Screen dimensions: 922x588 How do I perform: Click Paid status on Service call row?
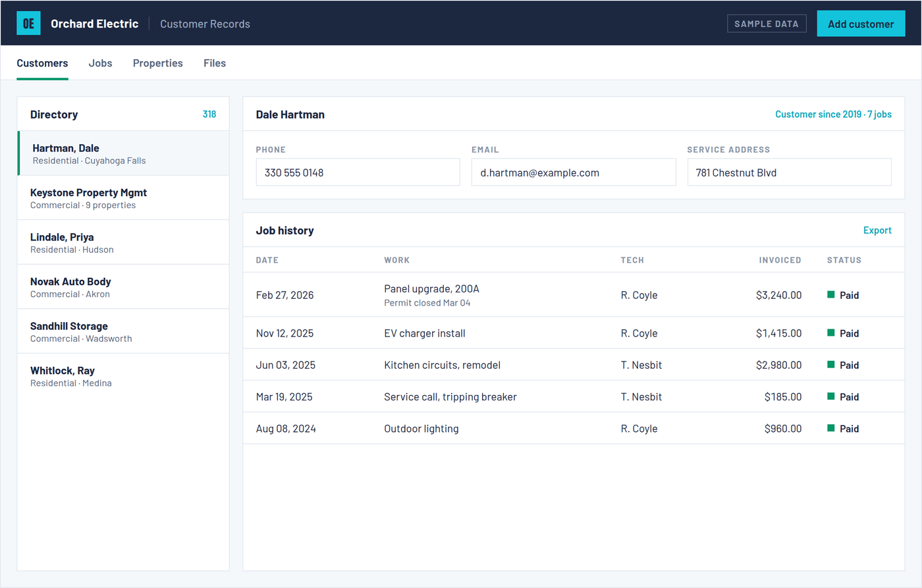[x=843, y=396]
